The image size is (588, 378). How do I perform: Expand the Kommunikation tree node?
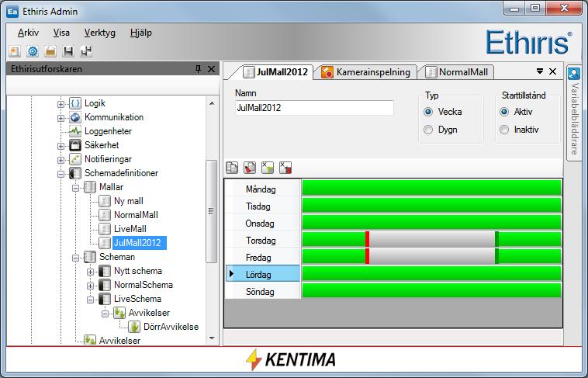61,118
